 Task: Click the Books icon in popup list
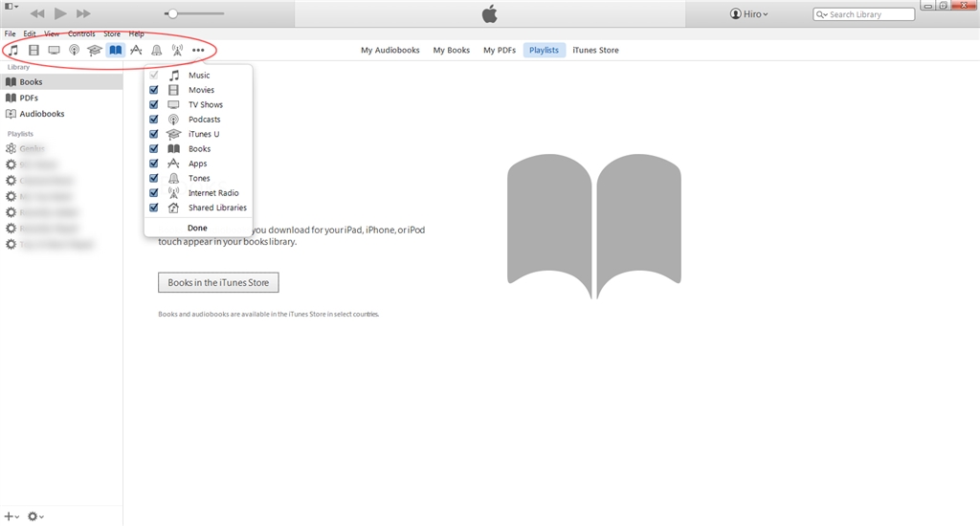coord(174,148)
